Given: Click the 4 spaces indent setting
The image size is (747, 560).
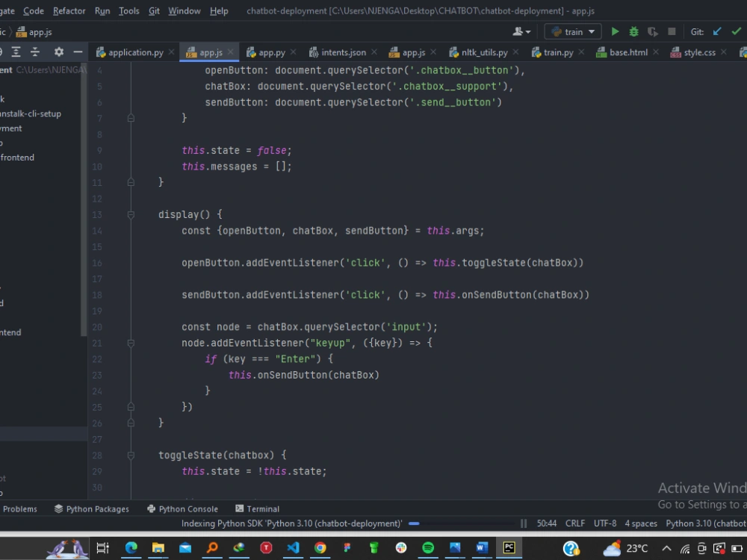Looking at the screenshot, I should pos(641,523).
